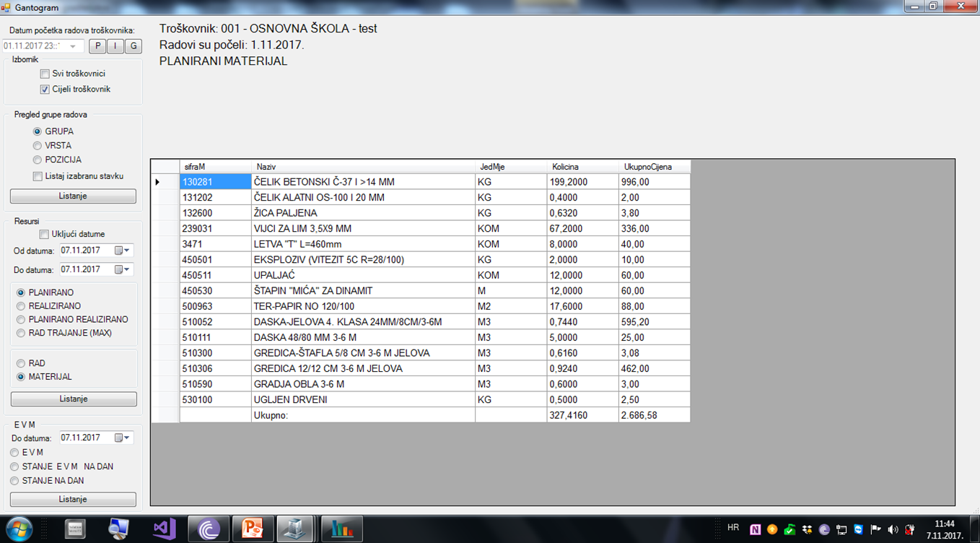Open the Od datuma date picker dropdown
Screen dimensions: 980x543
pos(127,251)
